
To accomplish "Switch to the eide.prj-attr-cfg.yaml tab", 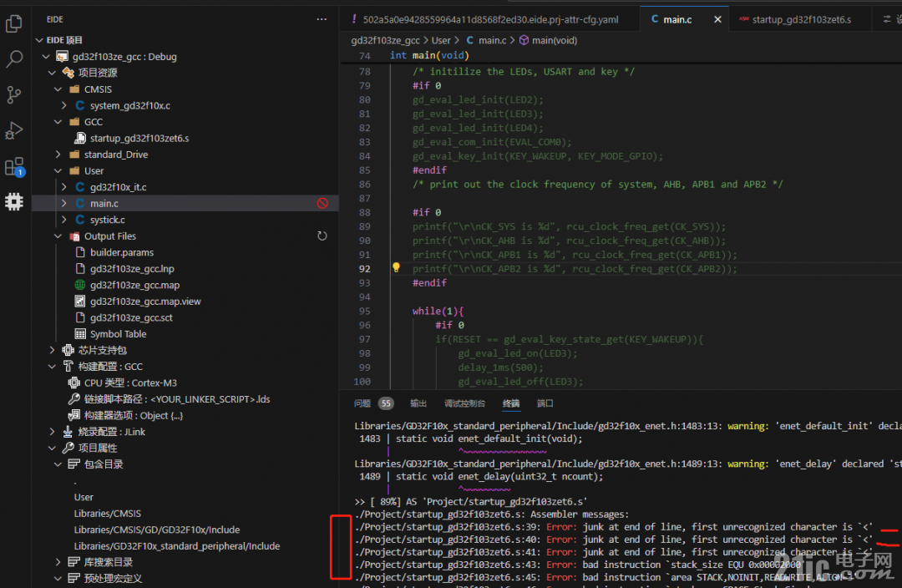I will point(489,19).
